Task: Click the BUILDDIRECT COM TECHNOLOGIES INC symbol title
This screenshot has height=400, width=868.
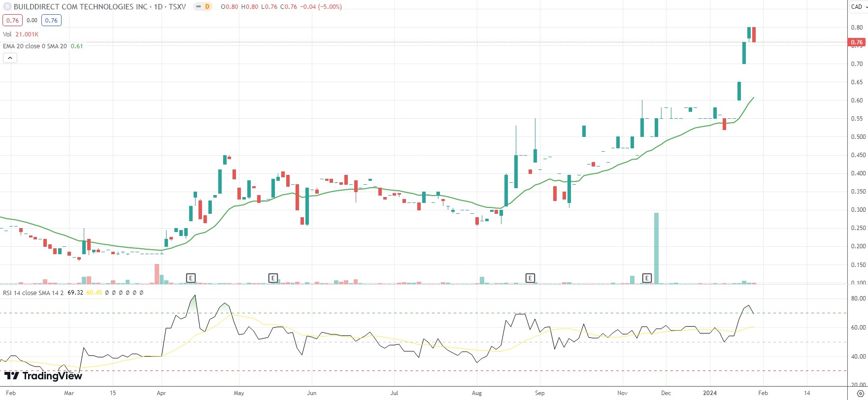Action: (x=81, y=7)
